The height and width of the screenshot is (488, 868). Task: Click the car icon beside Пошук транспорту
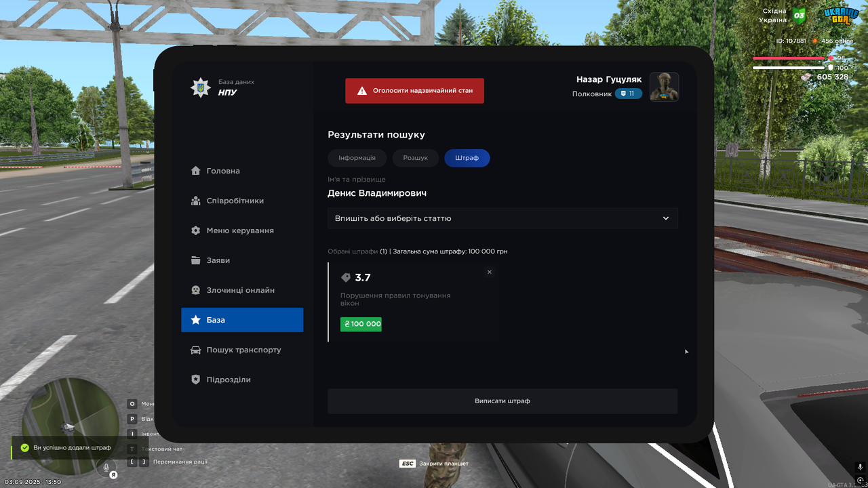(x=196, y=350)
